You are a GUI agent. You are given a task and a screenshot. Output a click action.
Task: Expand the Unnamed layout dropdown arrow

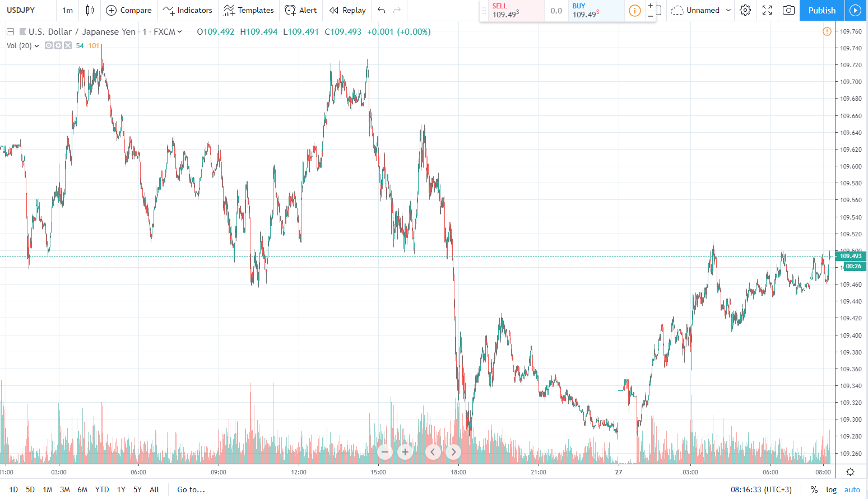[728, 10]
